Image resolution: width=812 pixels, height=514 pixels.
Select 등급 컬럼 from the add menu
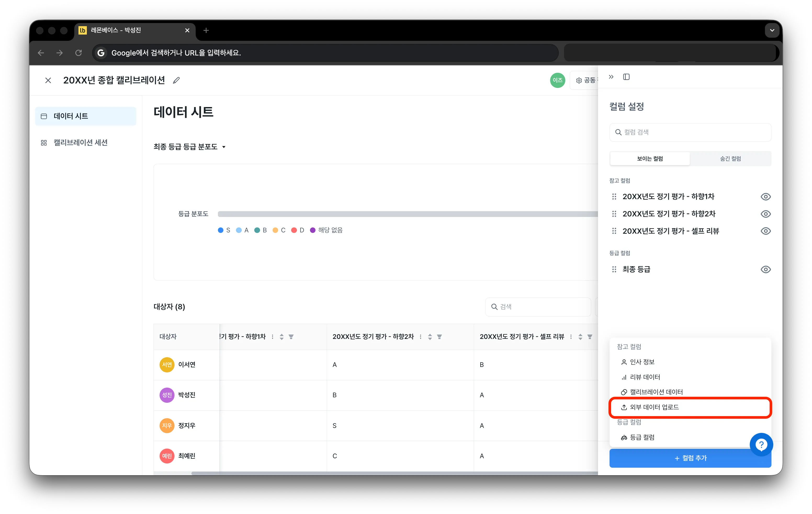point(690,437)
